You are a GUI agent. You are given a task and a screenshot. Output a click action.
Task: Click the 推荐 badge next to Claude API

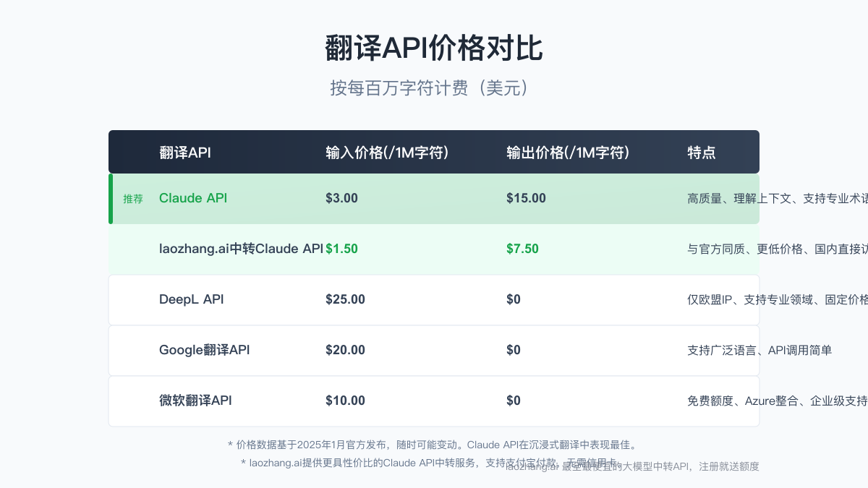[x=132, y=198]
